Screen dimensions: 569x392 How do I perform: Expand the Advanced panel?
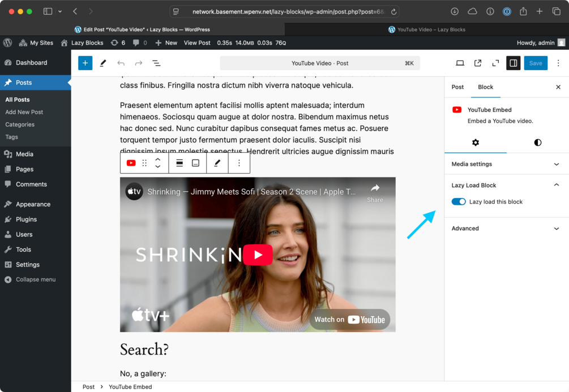tap(506, 229)
